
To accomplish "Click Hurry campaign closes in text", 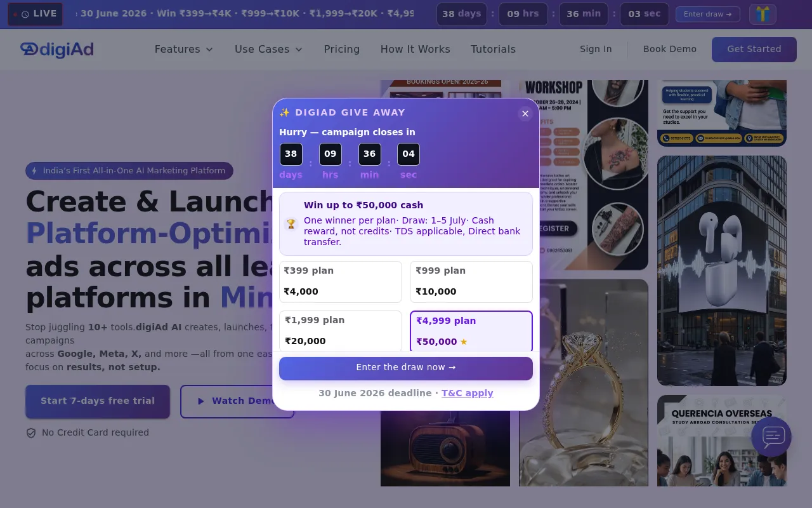I will [x=348, y=132].
